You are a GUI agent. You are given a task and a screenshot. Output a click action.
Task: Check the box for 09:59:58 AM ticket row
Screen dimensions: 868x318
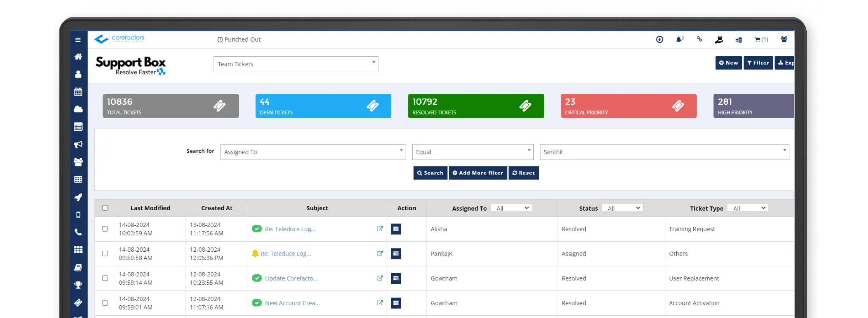click(x=105, y=254)
